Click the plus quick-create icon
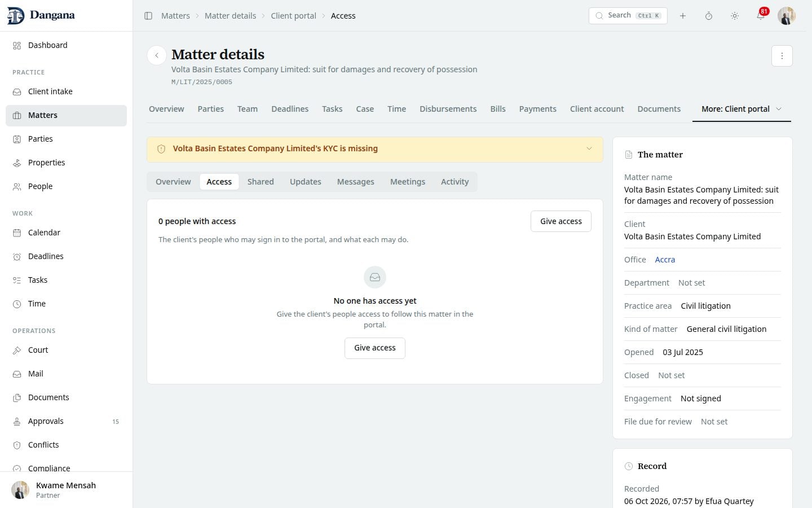The width and height of the screenshot is (812, 508). [x=683, y=16]
